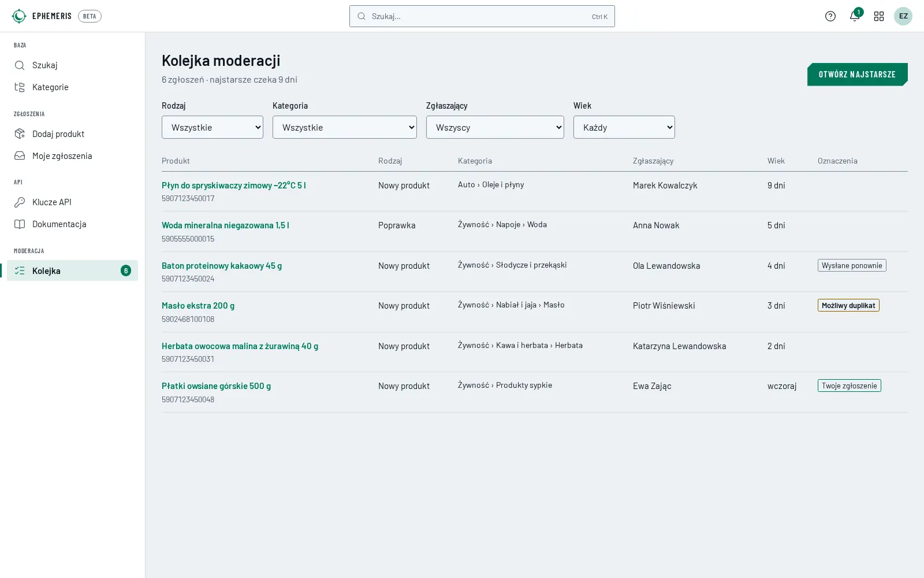This screenshot has height=578, width=924.
Task: Select Kolejka in the moderation menu
Action: [x=72, y=271]
